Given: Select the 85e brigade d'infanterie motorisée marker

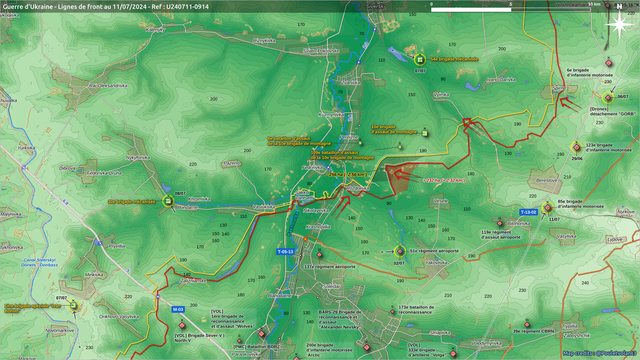Looking at the screenshot, I should pos(548,208).
